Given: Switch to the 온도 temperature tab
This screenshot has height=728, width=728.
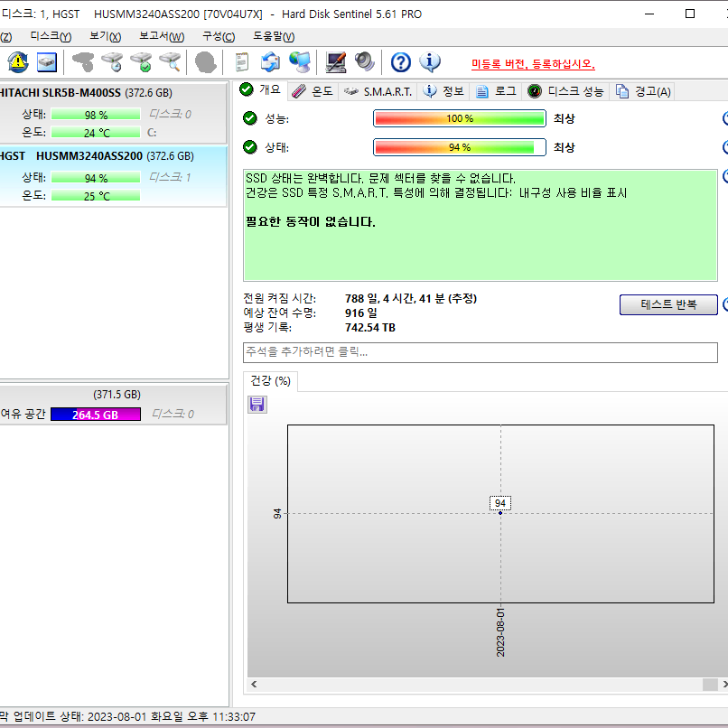Looking at the screenshot, I should tap(313, 91).
